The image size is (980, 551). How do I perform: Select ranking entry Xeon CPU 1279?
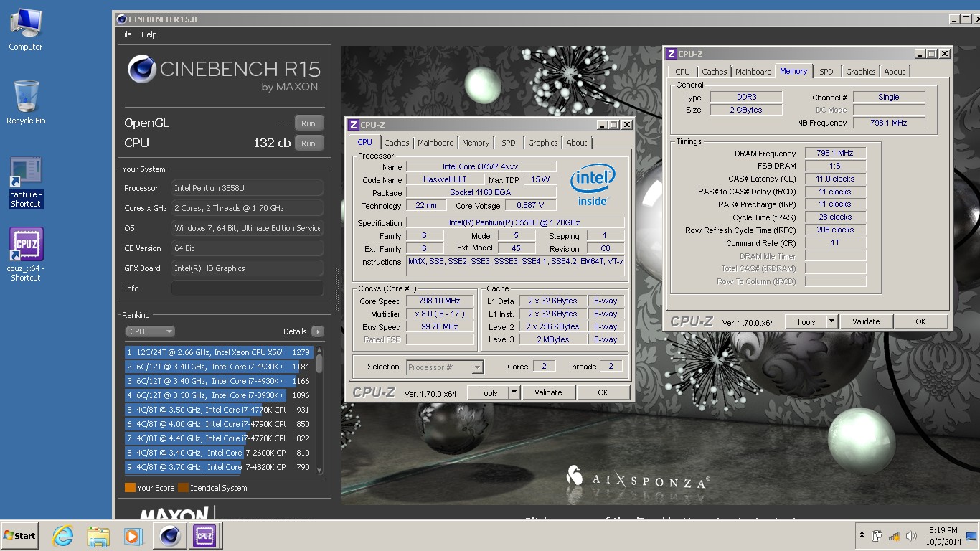[x=219, y=352]
